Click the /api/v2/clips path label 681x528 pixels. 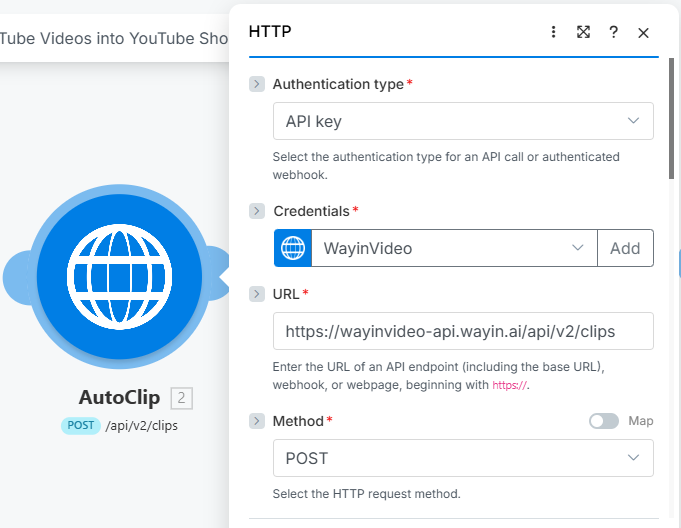tap(142, 426)
